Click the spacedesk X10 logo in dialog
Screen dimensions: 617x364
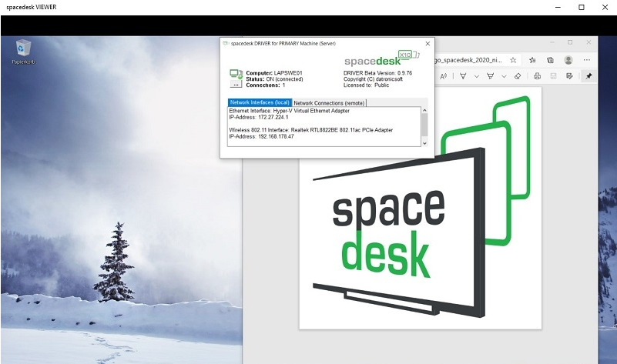(382, 58)
